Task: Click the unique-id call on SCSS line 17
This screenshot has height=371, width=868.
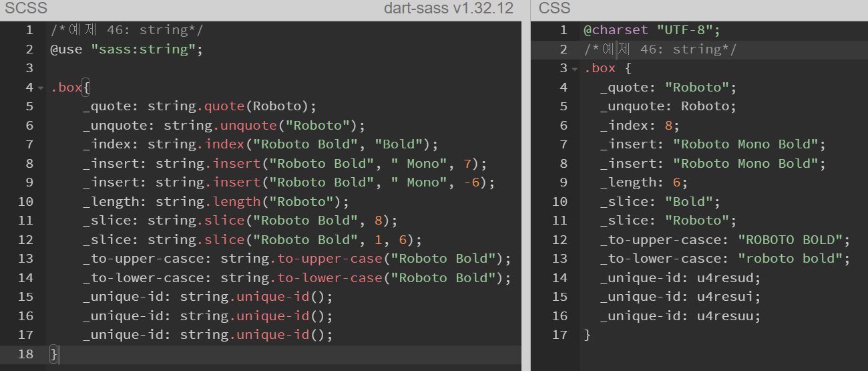Action: coord(256,335)
